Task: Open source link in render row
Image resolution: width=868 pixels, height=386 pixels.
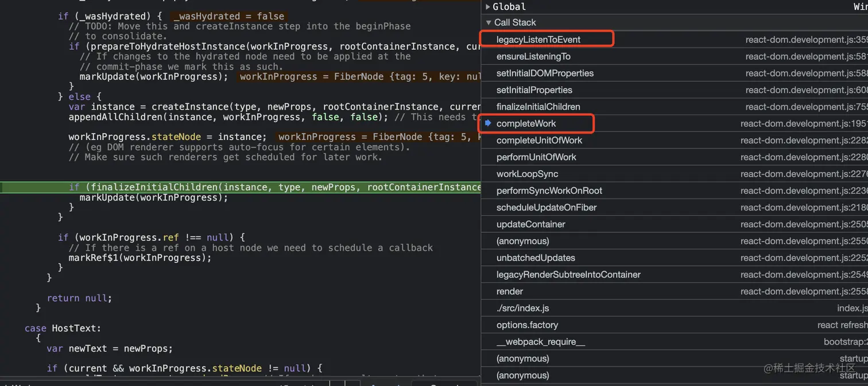Action: tap(804, 291)
